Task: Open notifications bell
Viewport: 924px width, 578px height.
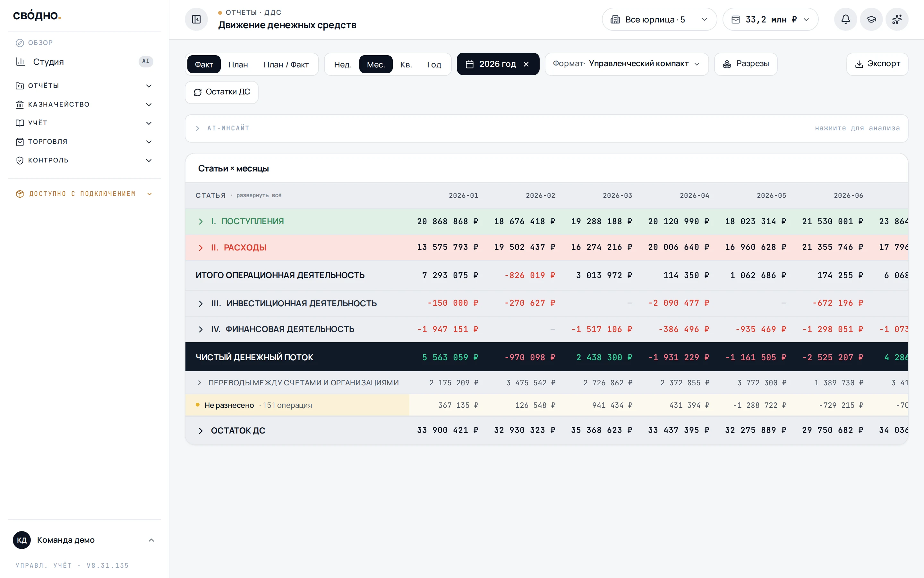Action: tap(845, 19)
